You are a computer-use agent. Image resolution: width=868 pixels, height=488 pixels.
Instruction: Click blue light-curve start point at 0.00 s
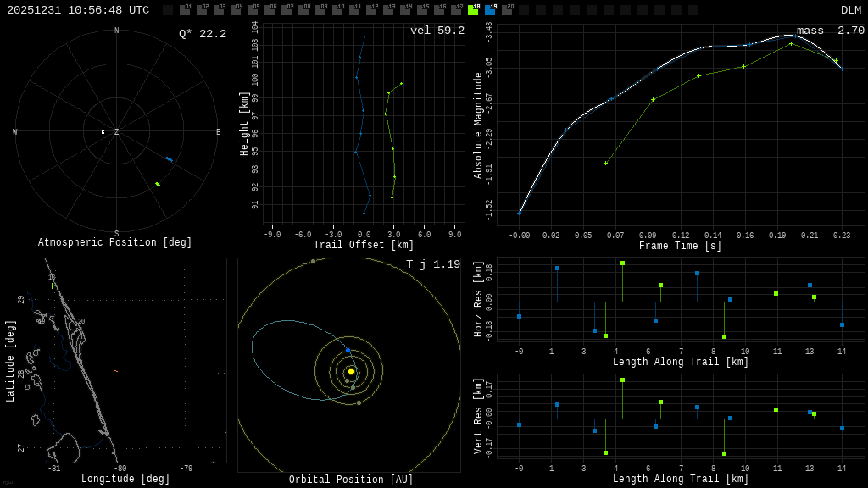tap(520, 213)
